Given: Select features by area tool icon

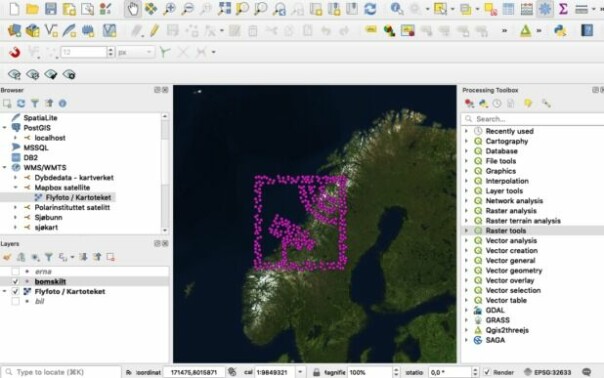Looking at the screenshot, I should 440,8.
